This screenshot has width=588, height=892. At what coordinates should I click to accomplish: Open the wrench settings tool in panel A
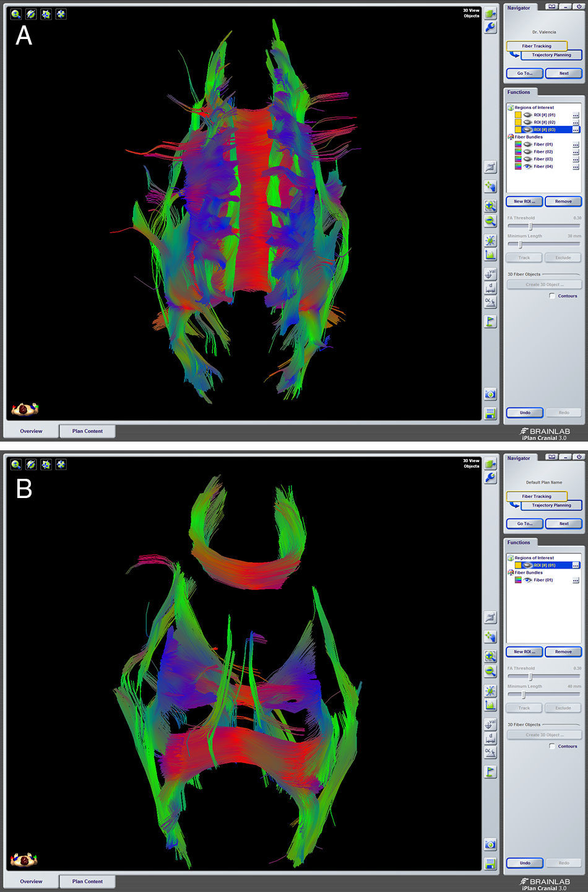(x=490, y=27)
